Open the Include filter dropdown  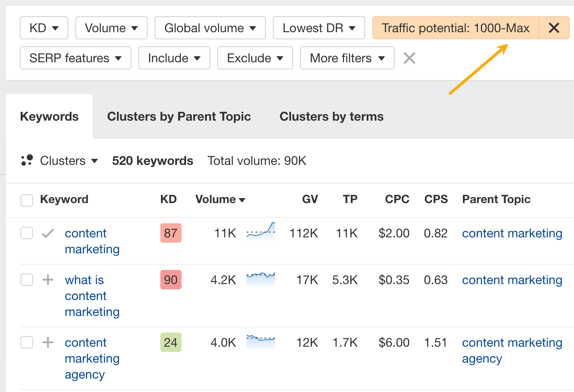(174, 58)
